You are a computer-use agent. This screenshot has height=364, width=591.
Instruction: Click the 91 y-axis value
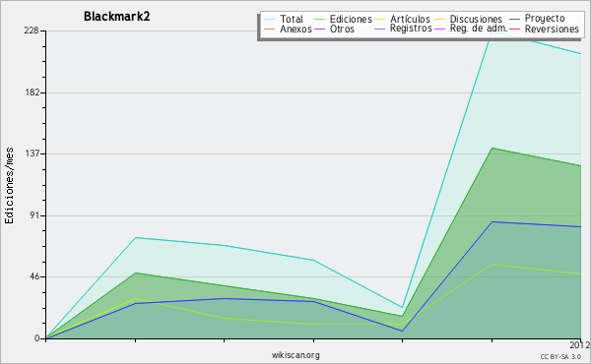34,215
